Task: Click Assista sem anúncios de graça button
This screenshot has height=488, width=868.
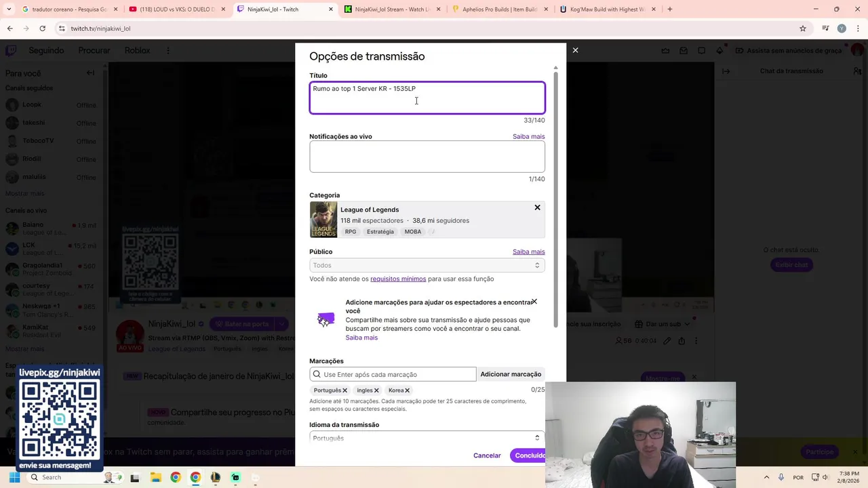Action: 789,50
